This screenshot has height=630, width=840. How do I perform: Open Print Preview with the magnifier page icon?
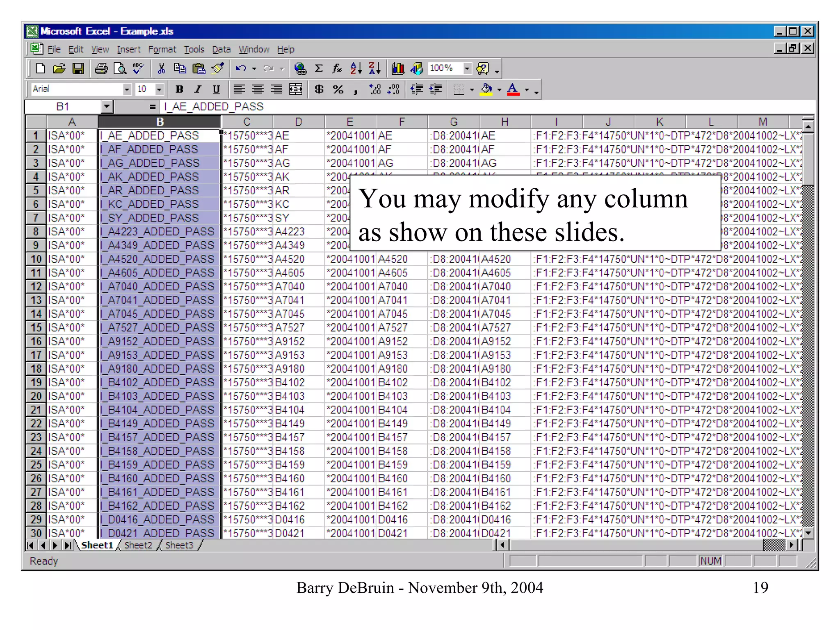point(120,68)
